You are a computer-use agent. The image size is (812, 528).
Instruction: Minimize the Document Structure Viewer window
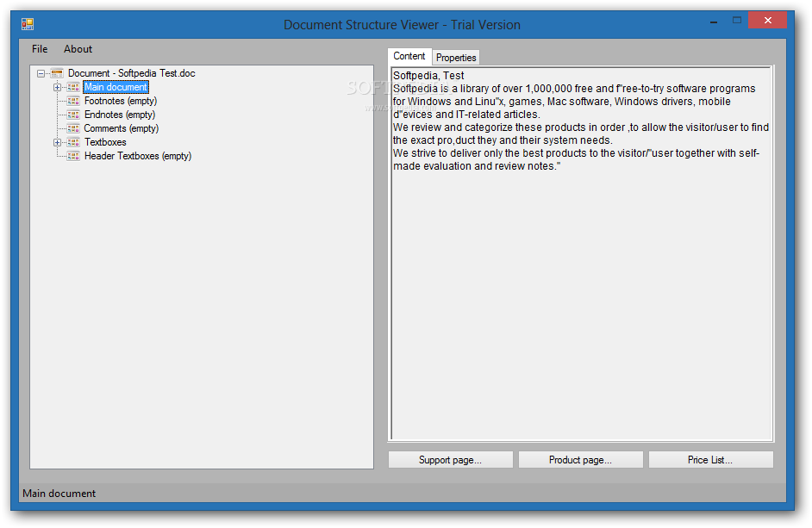[714, 21]
